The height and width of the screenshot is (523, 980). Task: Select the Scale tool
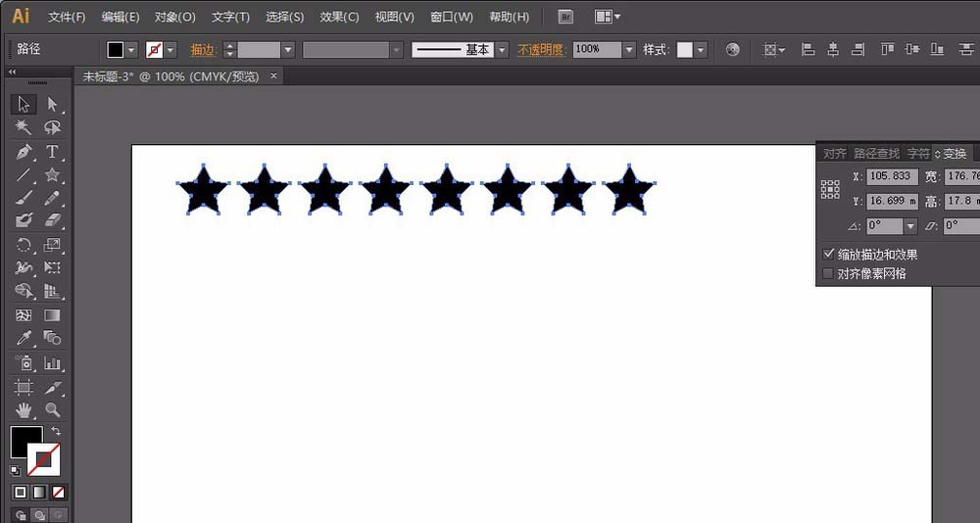[53, 245]
